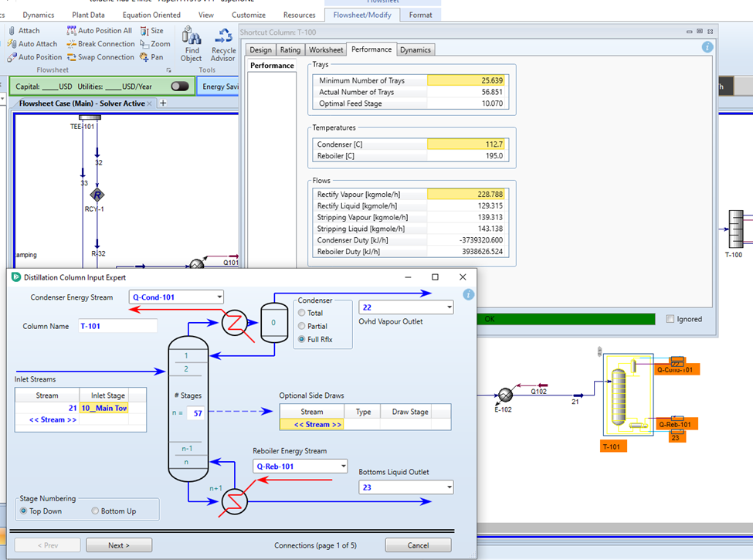Click the Q-Reb-101 energy stream label

point(675,425)
